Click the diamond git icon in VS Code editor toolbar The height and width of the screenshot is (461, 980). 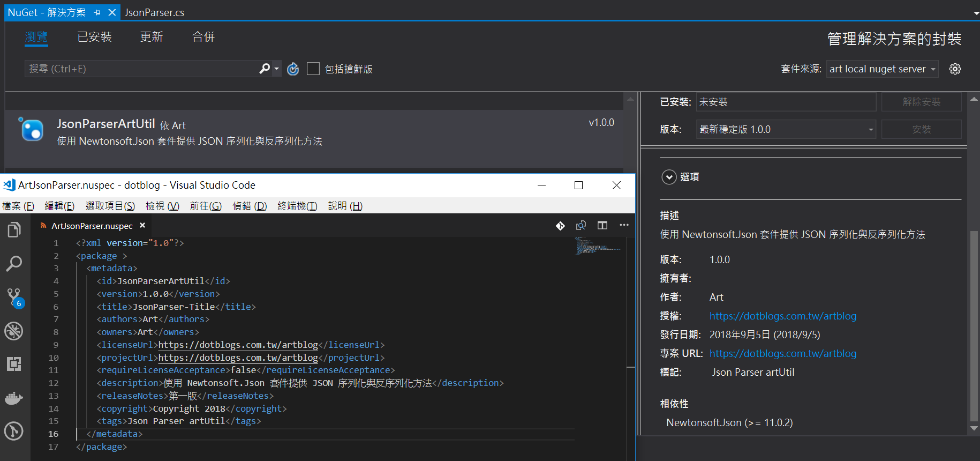point(560,226)
